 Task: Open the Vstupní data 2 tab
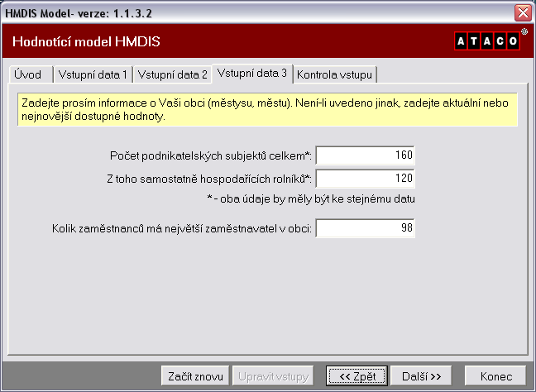173,74
